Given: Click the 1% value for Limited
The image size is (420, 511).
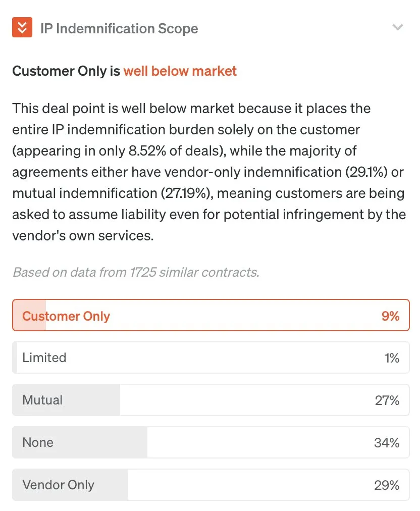Looking at the screenshot, I should pyautogui.click(x=391, y=358).
